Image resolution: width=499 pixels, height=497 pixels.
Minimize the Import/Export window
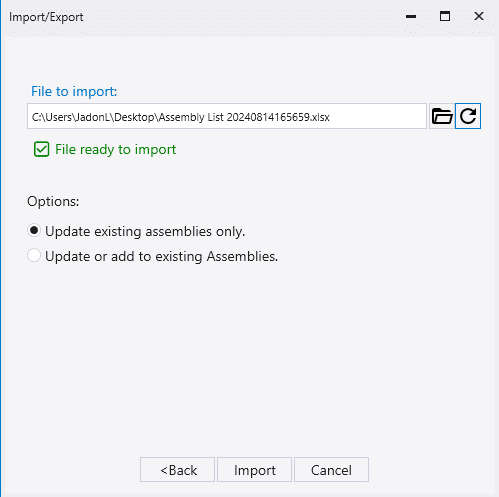point(411,16)
